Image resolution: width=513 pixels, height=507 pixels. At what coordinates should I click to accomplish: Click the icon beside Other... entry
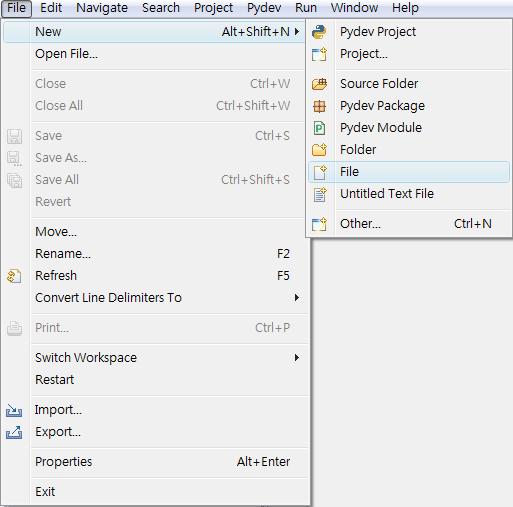pos(319,224)
